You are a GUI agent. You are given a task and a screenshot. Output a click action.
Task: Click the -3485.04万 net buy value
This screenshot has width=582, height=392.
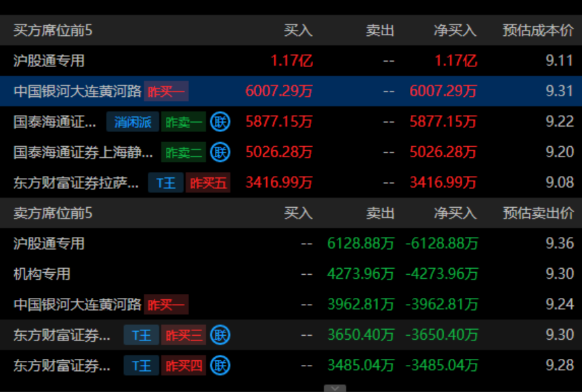442,366
